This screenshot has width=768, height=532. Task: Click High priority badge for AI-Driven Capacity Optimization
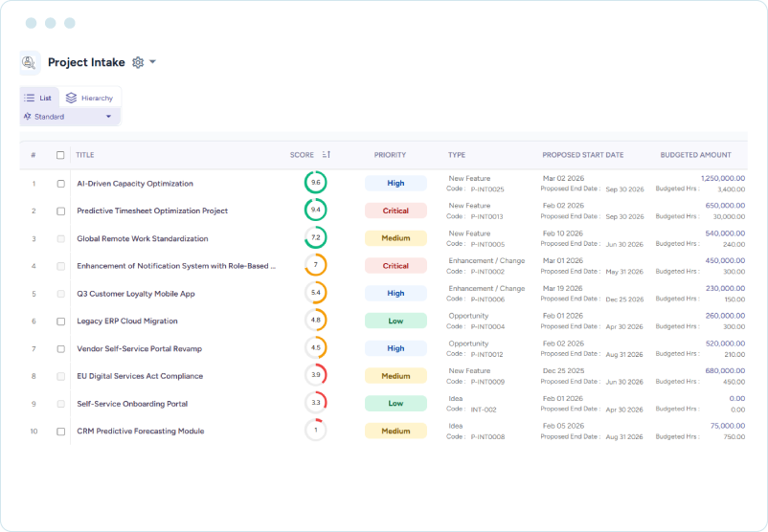tap(395, 183)
